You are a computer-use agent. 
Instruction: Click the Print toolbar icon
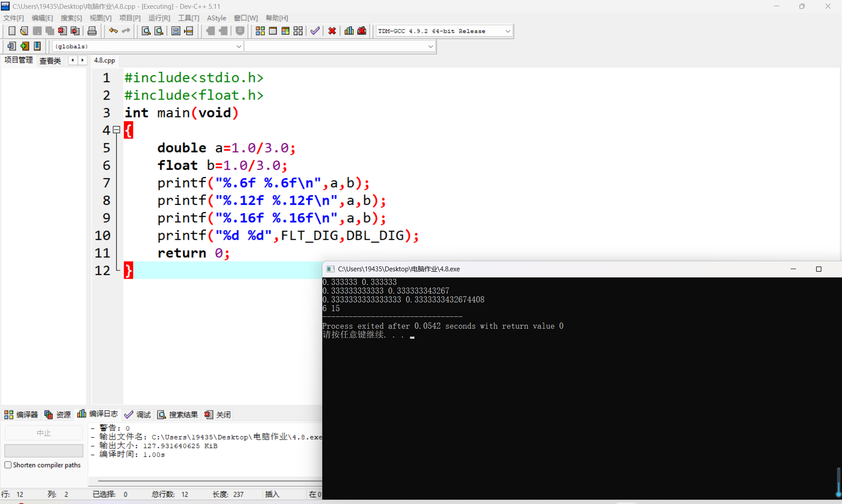pos(92,31)
